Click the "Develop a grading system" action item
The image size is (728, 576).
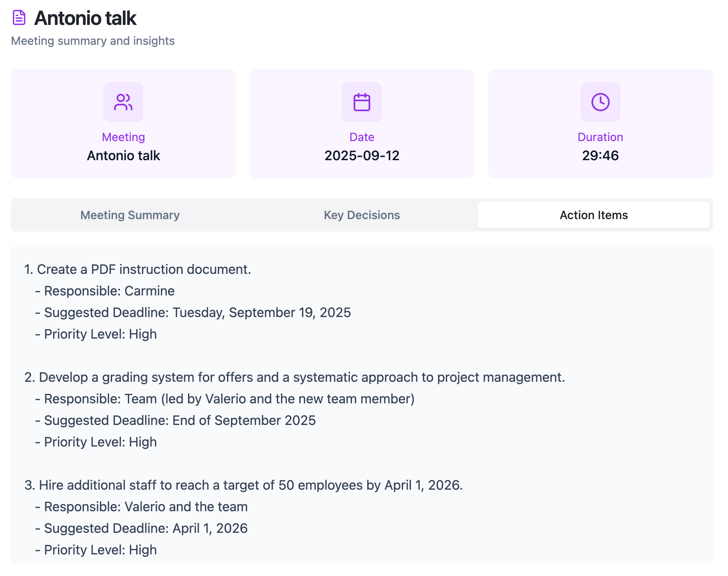click(295, 377)
